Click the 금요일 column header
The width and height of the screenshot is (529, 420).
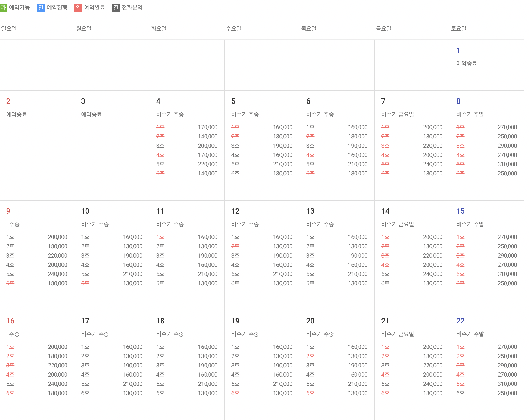(x=384, y=28)
